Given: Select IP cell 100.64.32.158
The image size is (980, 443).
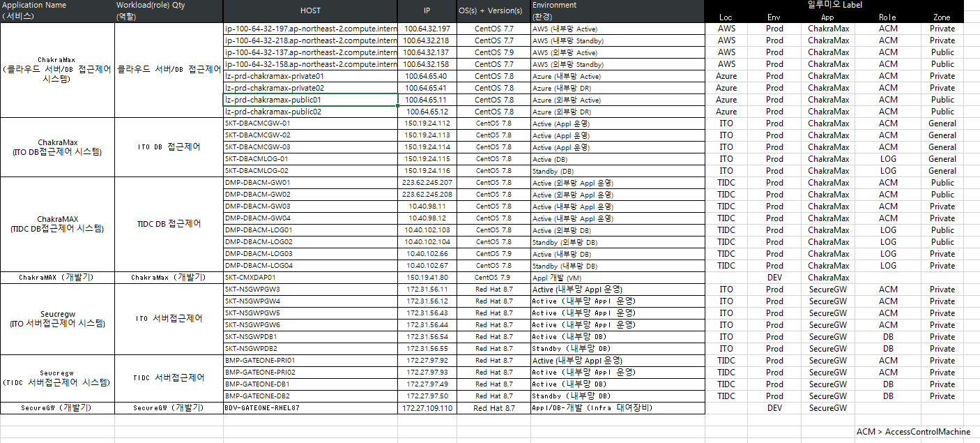Looking at the screenshot, I should [427, 64].
